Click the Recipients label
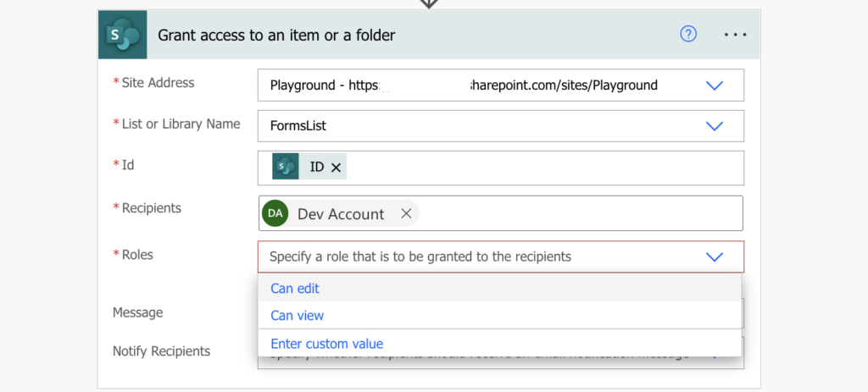The width and height of the screenshot is (868, 392). [x=152, y=208]
